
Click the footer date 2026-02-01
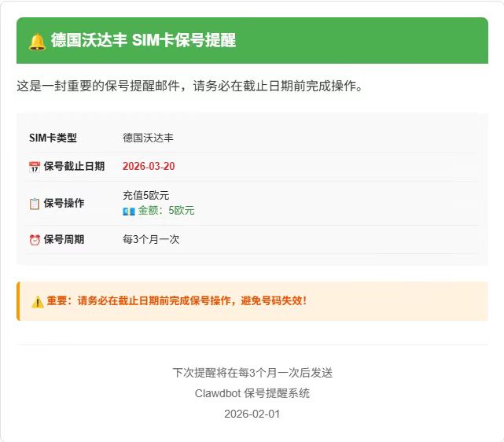point(252,414)
